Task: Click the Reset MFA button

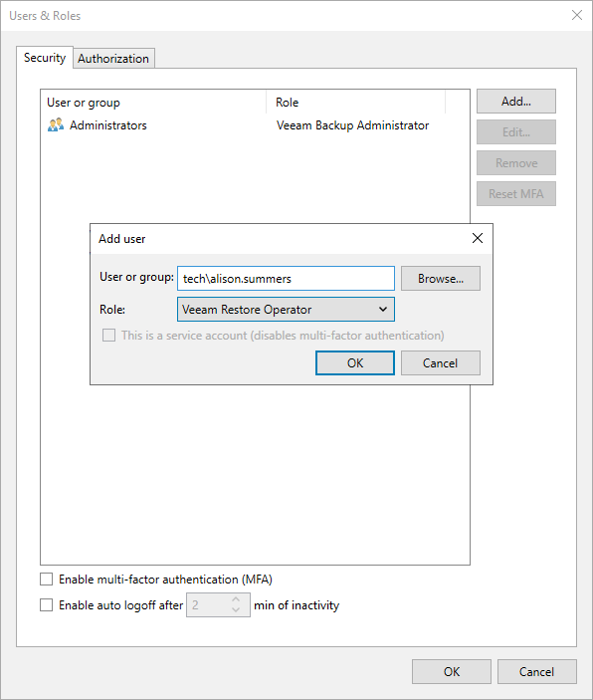Action: [516, 194]
